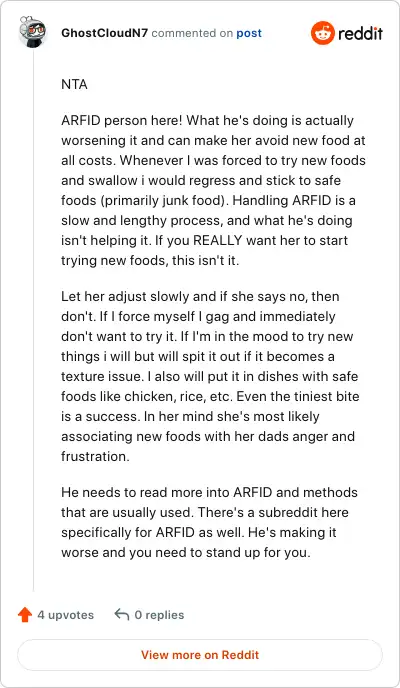
Task: Click the "View more on Reddit" button
Action: pos(200,655)
